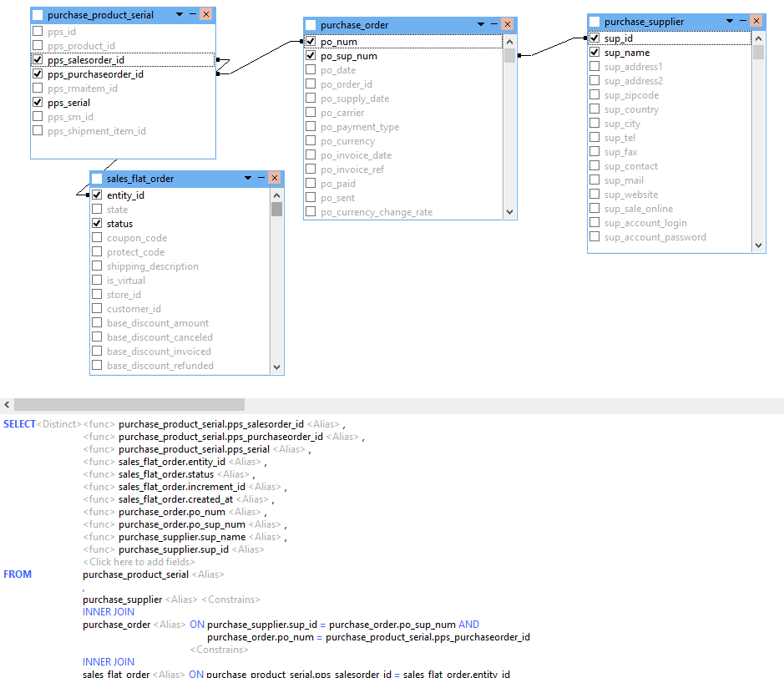Toggle select-all checkbox in purchase_order header

[311, 25]
